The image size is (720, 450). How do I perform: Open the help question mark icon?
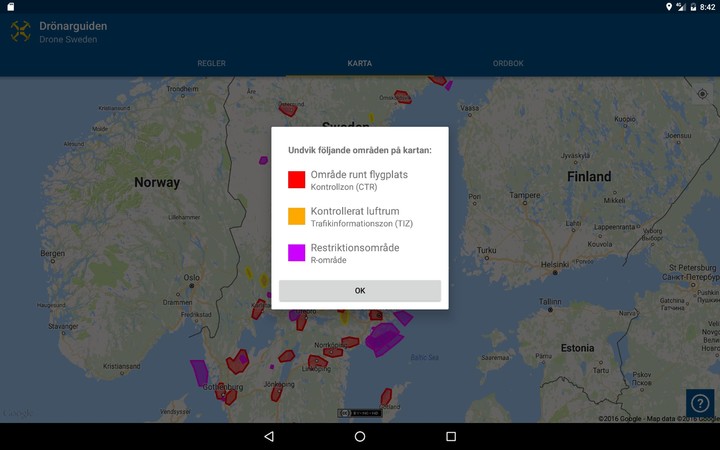(x=700, y=403)
